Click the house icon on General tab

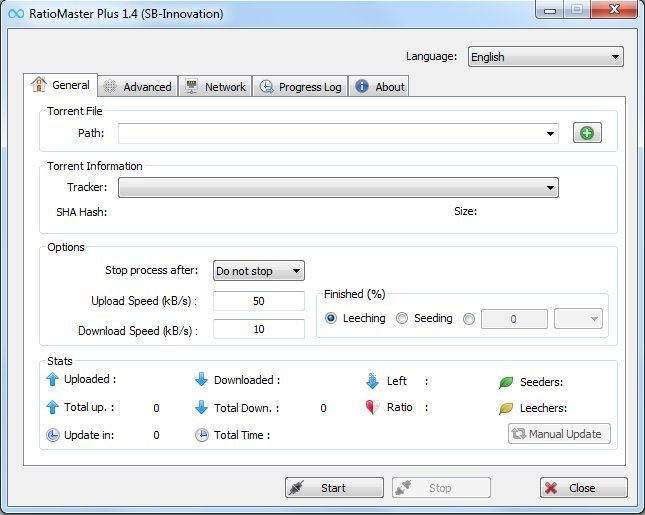[x=39, y=84]
